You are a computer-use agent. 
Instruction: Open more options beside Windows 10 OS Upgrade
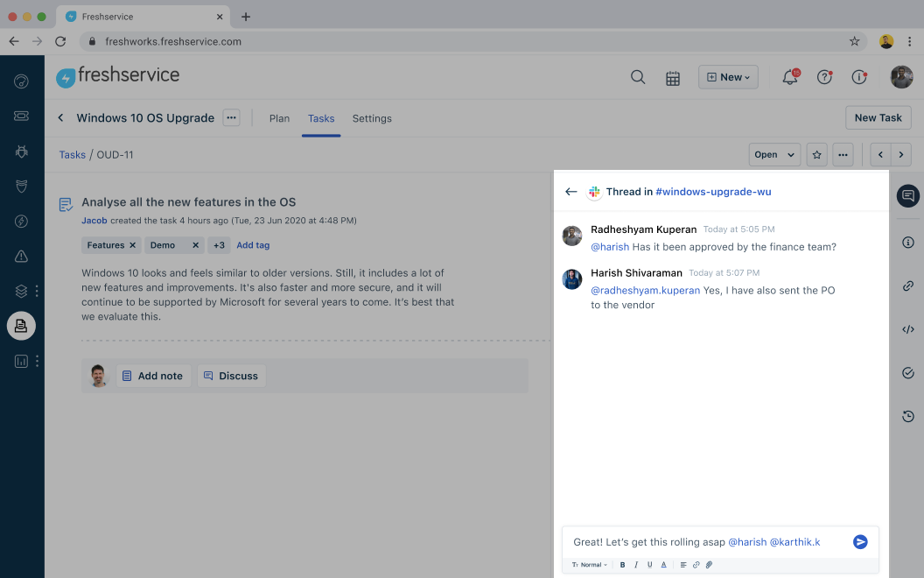tap(232, 118)
